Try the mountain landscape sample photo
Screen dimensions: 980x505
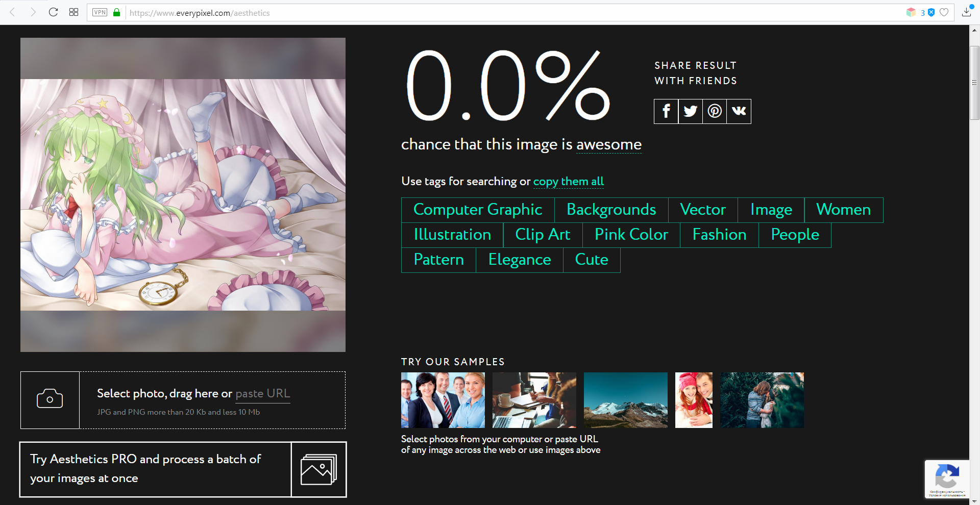pyautogui.click(x=626, y=400)
